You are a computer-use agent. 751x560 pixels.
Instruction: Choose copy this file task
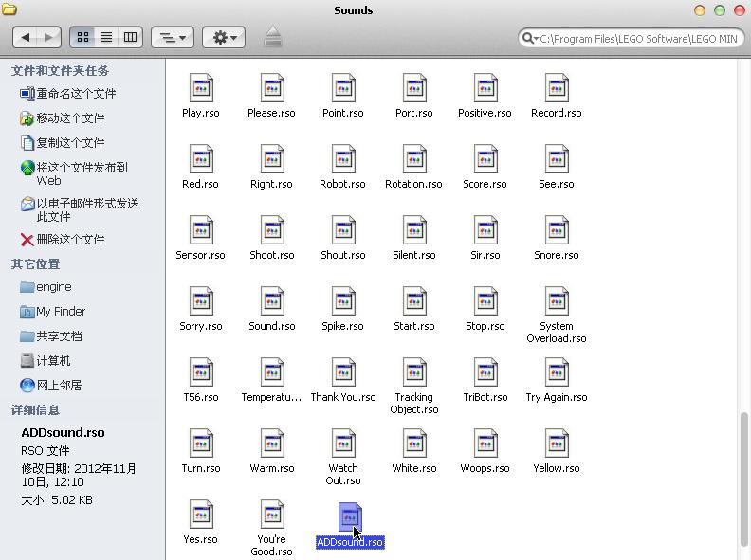point(63,143)
